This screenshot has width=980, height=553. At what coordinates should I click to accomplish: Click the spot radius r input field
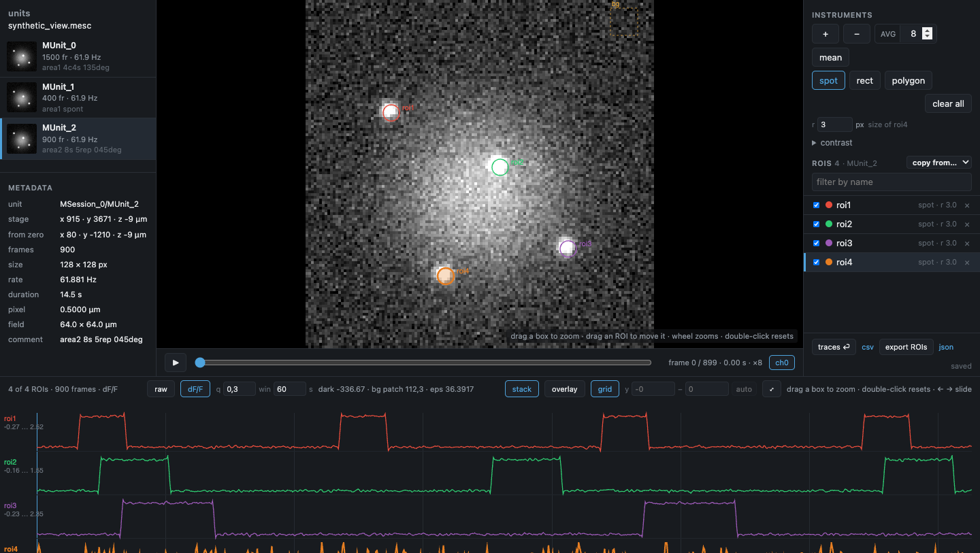[834, 124]
